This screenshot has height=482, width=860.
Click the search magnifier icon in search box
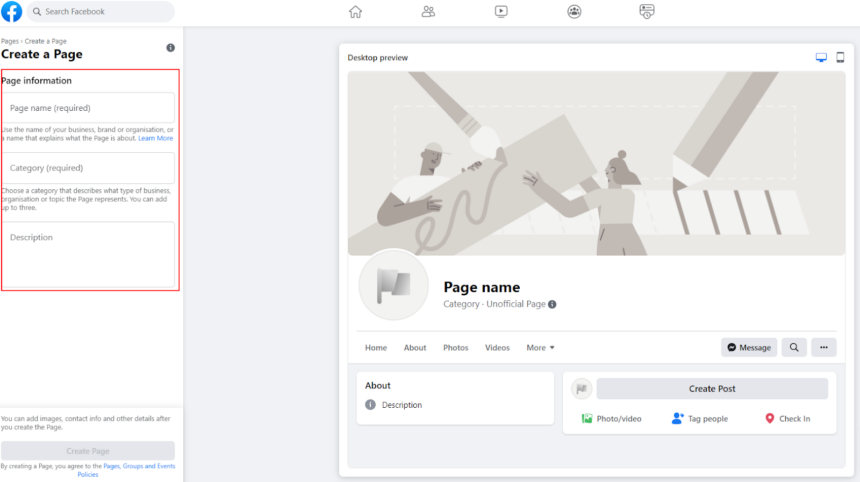tap(37, 12)
